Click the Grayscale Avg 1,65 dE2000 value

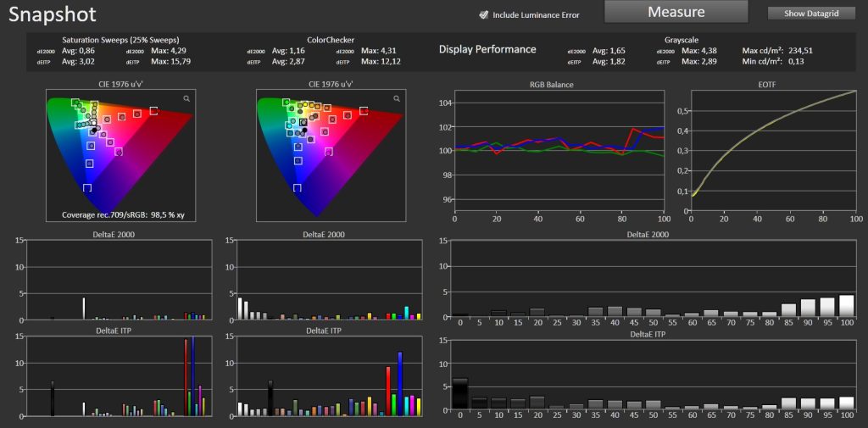tap(609, 50)
